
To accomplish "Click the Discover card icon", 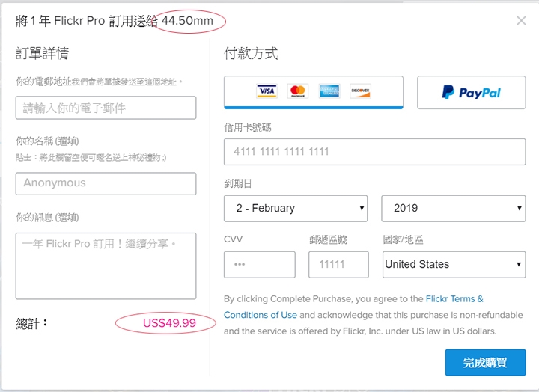I will (360, 91).
